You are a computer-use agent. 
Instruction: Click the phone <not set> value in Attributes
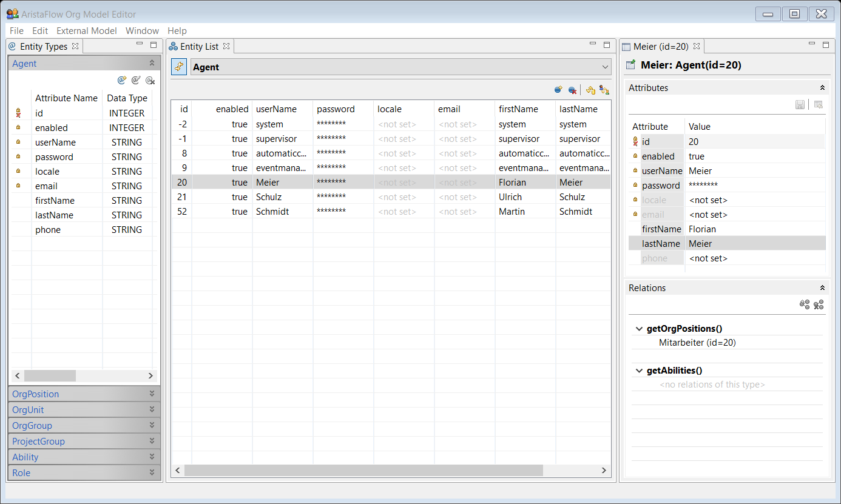pos(708,258)
